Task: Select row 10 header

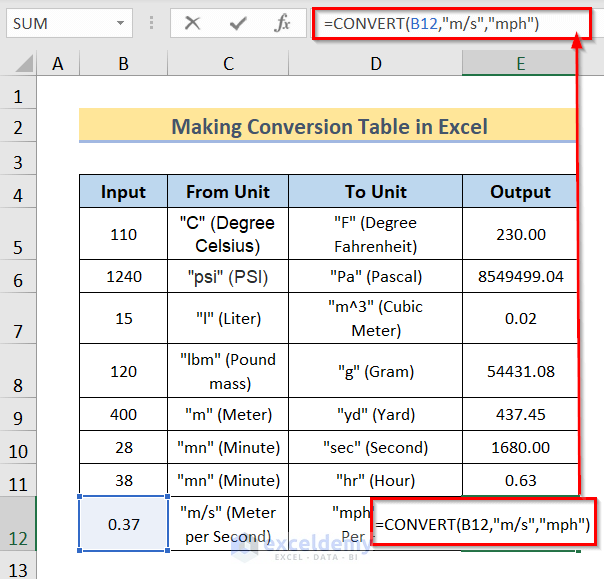Action: tap(18, 448)
